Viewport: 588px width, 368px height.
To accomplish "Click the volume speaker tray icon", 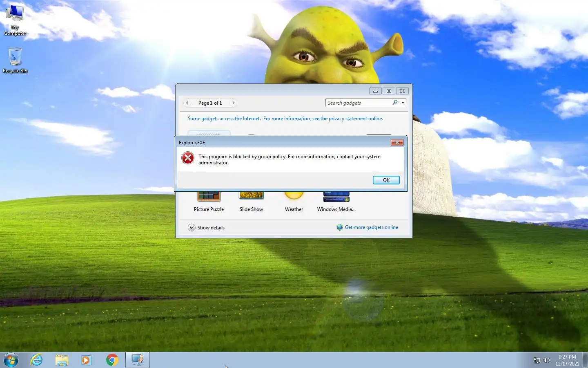I will (x=547, y=360).
